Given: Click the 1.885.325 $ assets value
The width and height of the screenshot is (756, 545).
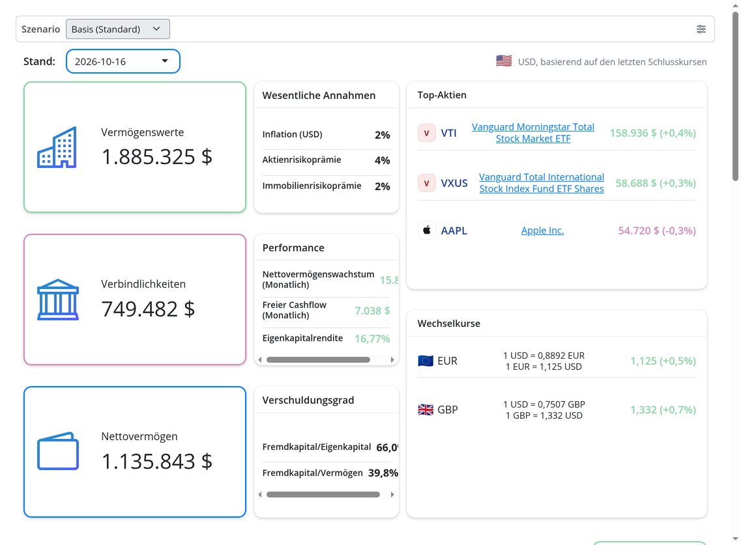Looking at the screenshot, I should point(156,157).
